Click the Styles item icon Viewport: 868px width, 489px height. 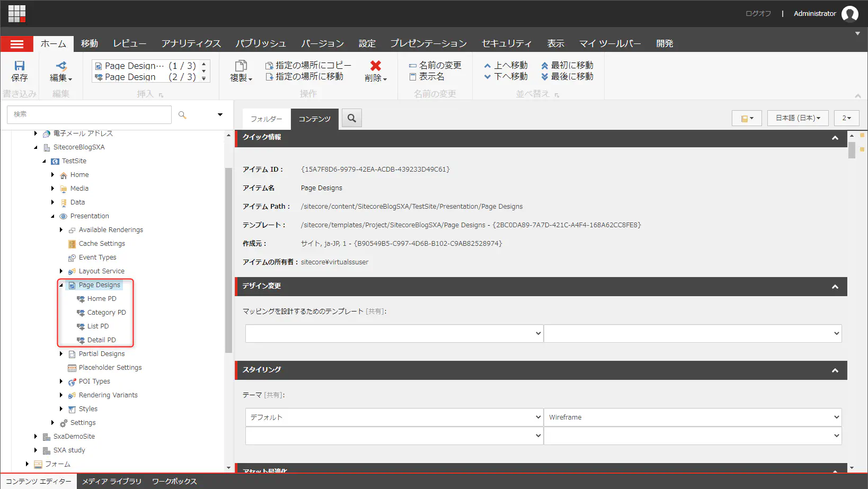[72, 409]
